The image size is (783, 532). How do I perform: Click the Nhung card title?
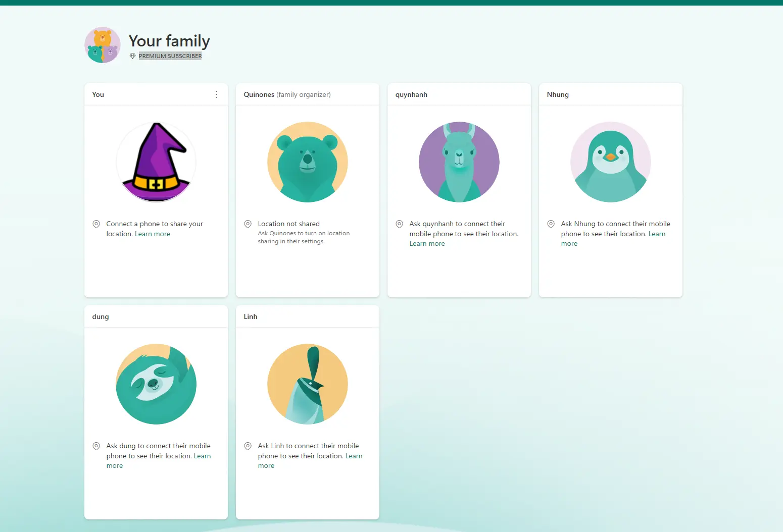coord(558,94)
